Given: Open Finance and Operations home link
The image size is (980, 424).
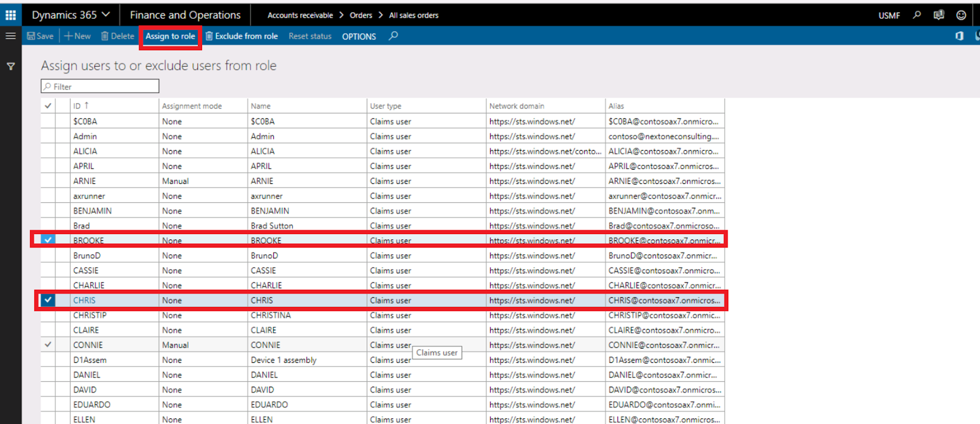Looking at the screenshot, I should [185, 15].
